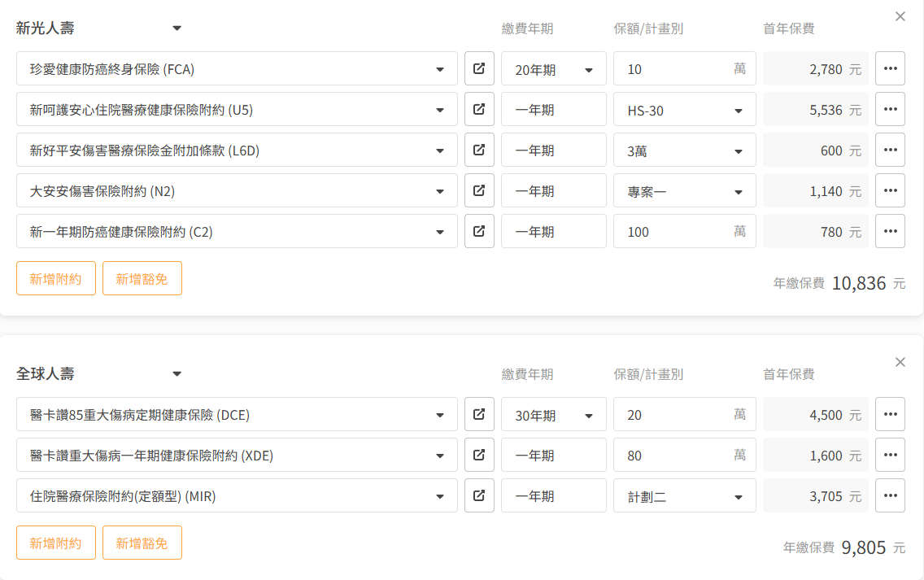Screen dimensions: 924x580
Task: Click 新增豁免 button under 全球人壽
Action: (x=142, y=543)
